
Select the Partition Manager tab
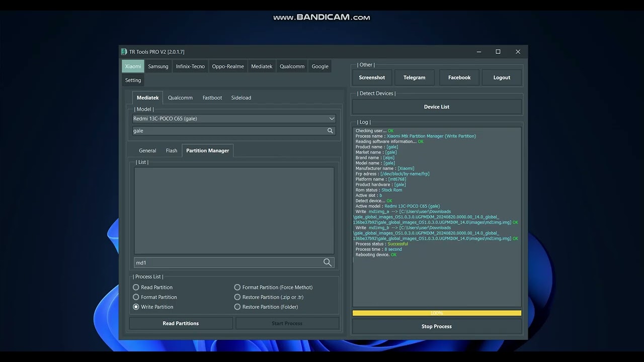pyautogui.click(x=207, y=150)
